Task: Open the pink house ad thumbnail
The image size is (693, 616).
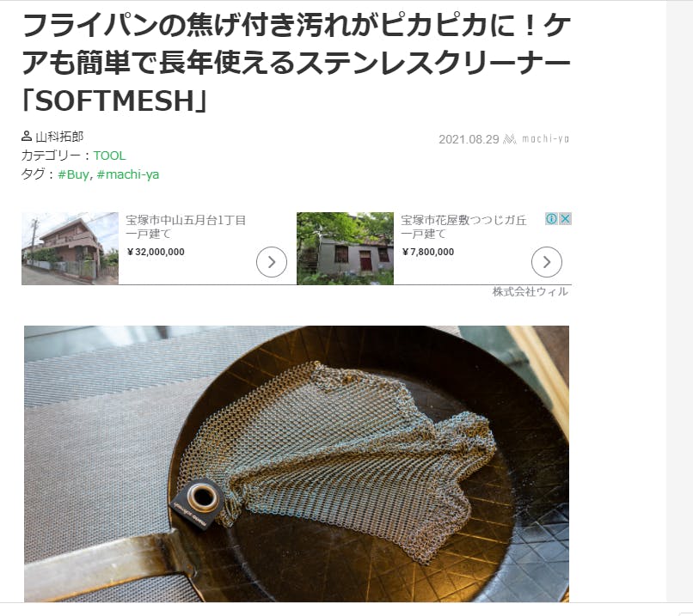Action: coord(70,248)
